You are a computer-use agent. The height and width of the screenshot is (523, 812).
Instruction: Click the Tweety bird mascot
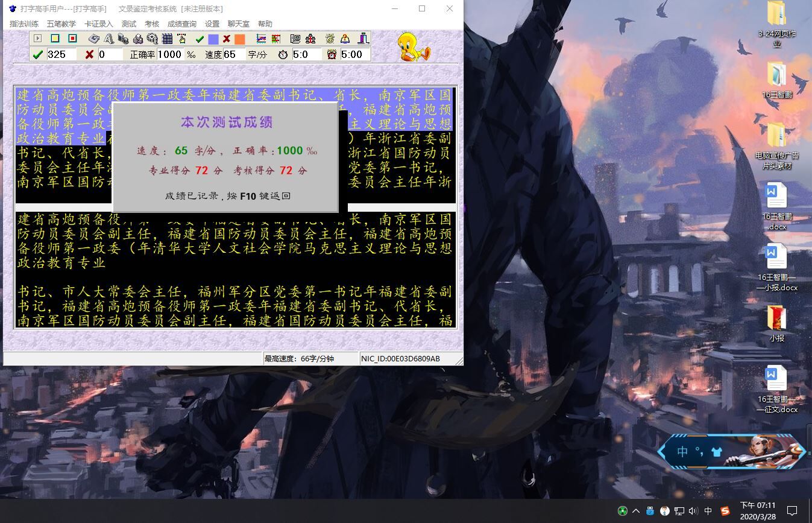coord(414,47)
